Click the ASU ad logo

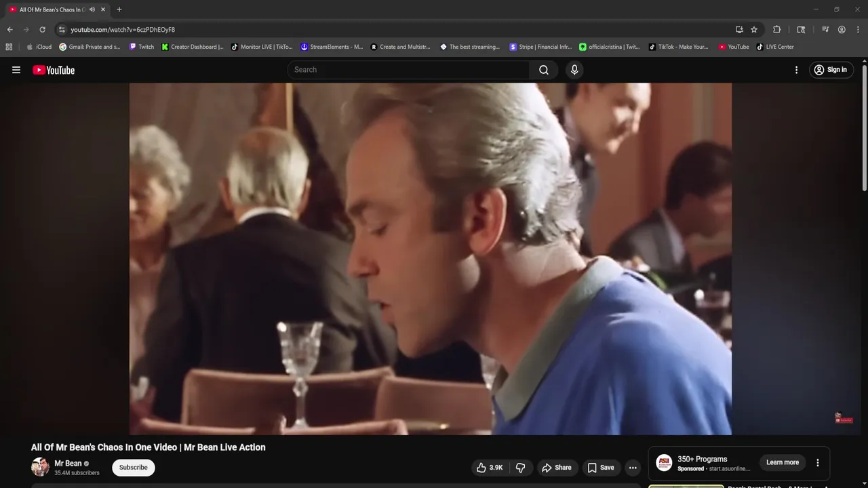(x=665, y=463)
